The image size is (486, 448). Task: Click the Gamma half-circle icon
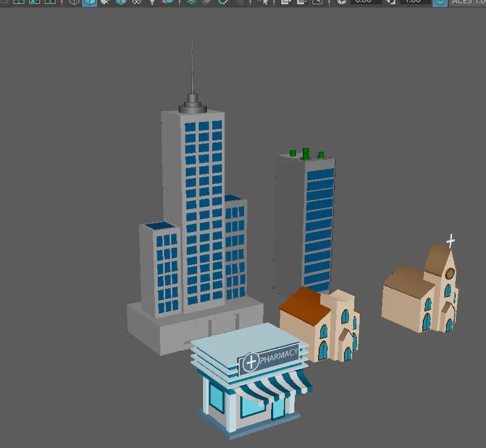[391, 2]
